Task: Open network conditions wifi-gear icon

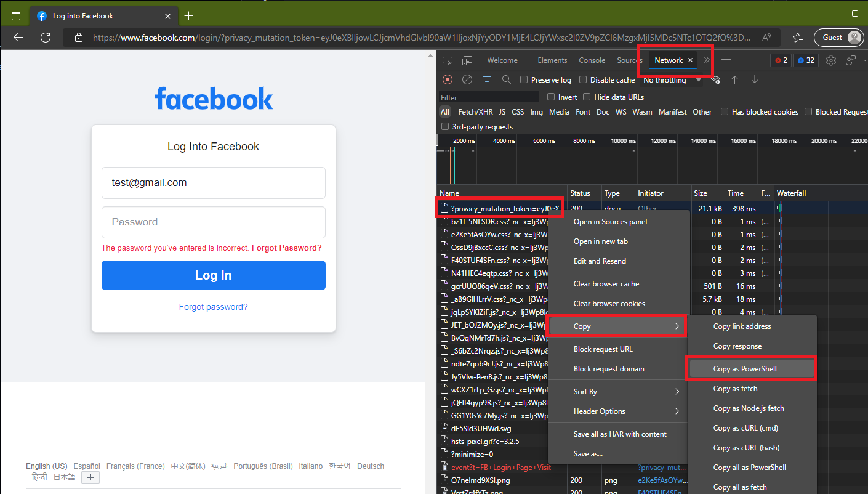Action: (x=715, y=79)
